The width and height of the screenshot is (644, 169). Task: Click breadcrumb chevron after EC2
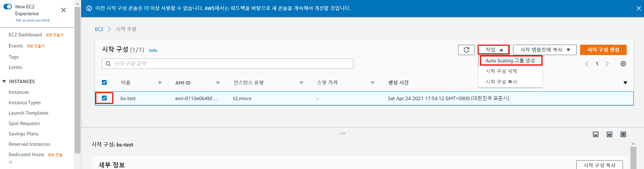pyautogui.click(x=109, y=29)
